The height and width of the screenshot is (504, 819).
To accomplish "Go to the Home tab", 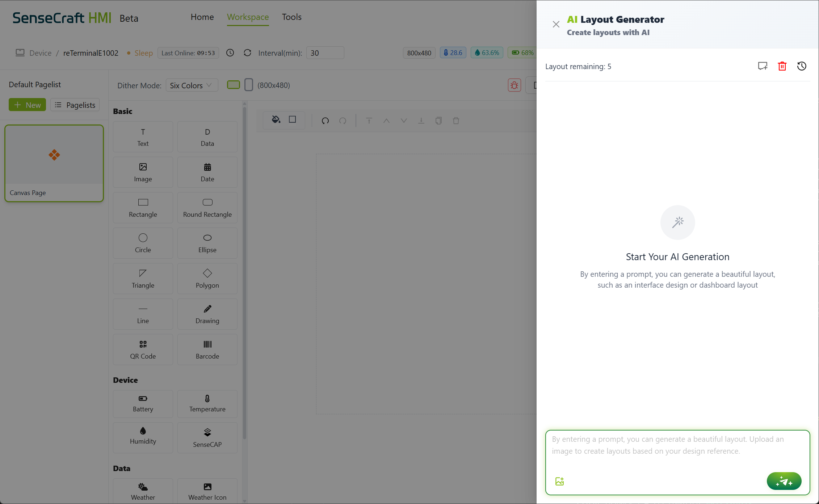I will 202,17.
